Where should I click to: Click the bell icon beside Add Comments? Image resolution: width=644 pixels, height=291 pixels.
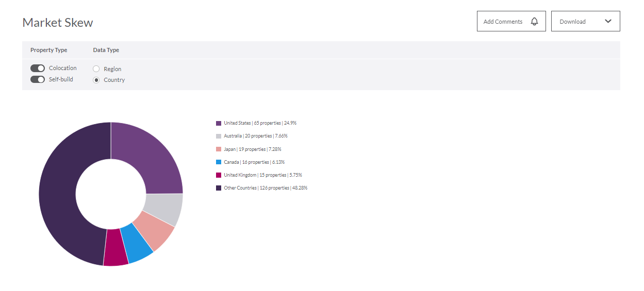click(534, 22)
